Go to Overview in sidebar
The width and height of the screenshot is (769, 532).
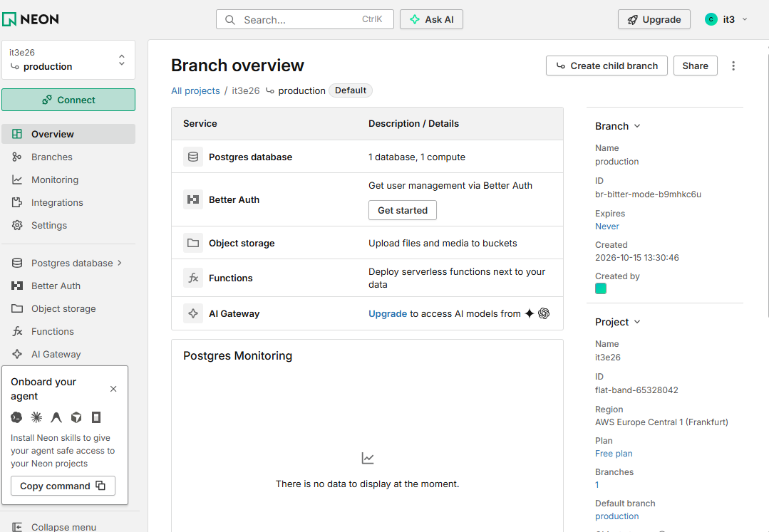[x=68, y=134]
